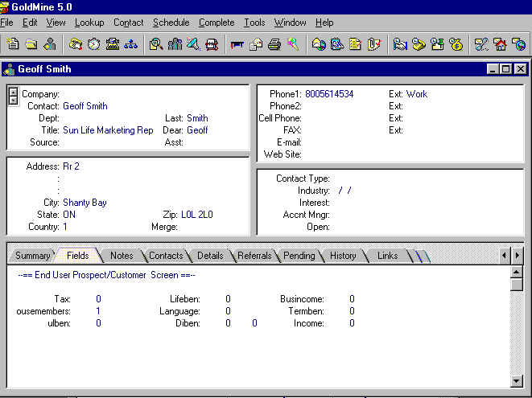Click the colorful pushpin toolbar icon

click(x=293, y=44)
